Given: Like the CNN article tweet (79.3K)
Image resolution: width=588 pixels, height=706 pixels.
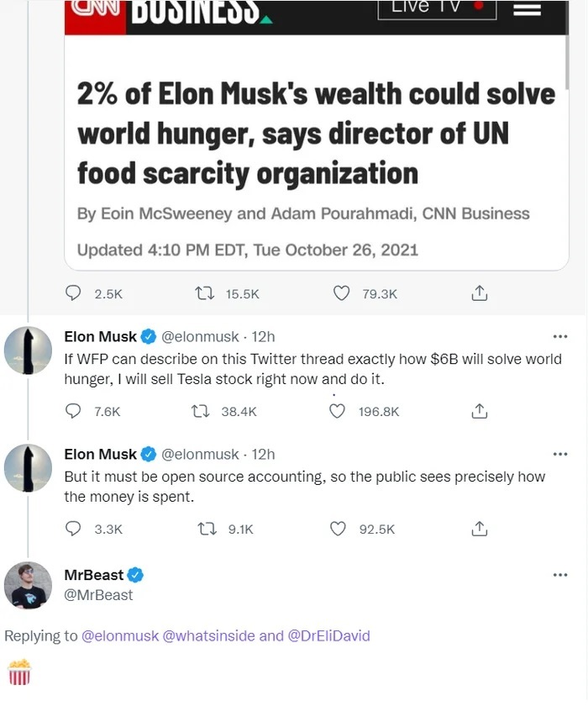Looking at the screenshot, I should tap(341, 293).
